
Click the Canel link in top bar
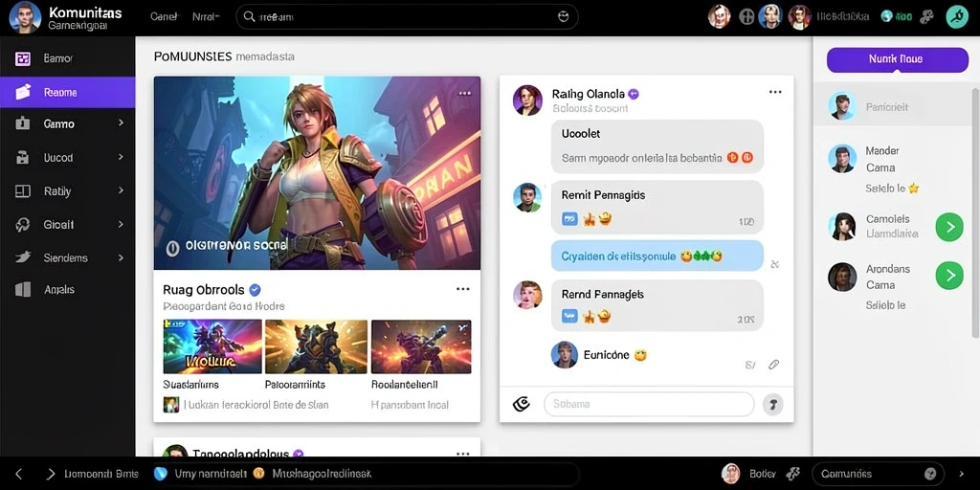[164, 17]
